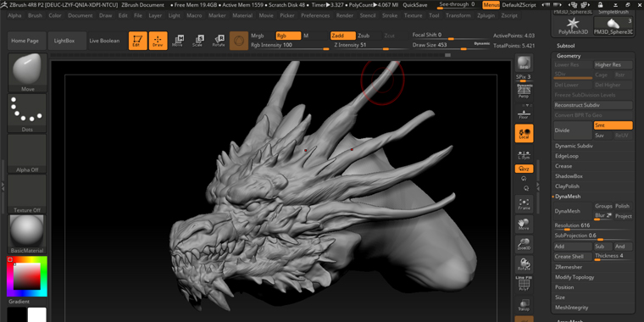This screenshot has width=644, height=322.
Task: Activate Draw mode button
Action: [x=158, y=41]
